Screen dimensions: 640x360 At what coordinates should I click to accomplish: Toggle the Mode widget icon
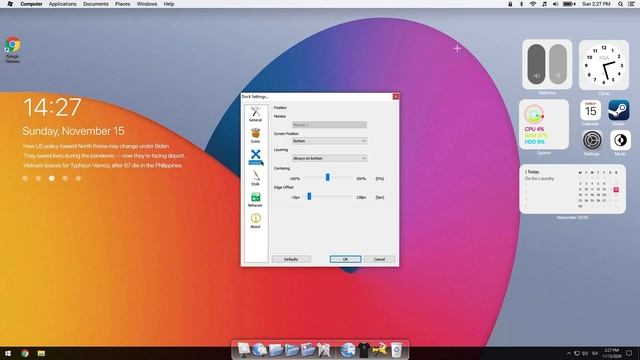[x=620, y=140]
